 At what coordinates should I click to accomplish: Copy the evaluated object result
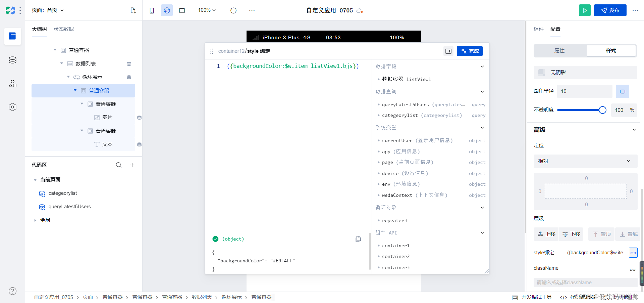coord(358,239)
